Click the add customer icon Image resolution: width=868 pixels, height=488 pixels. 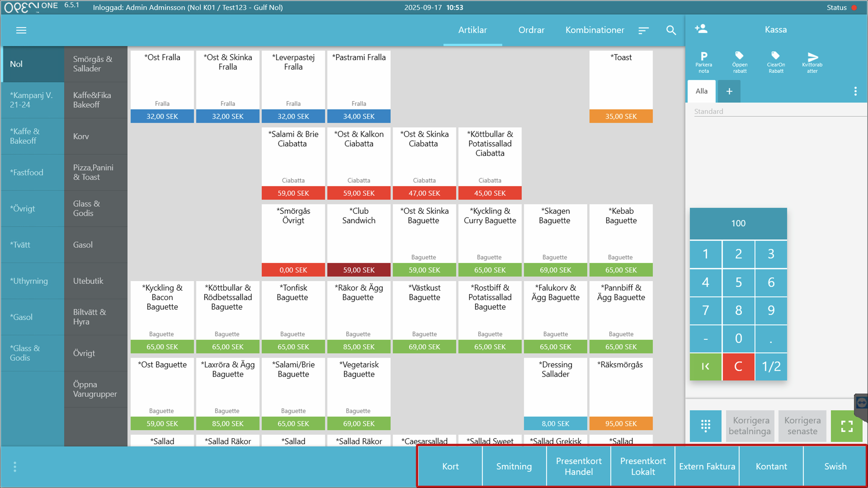click(x=701, y=29)
